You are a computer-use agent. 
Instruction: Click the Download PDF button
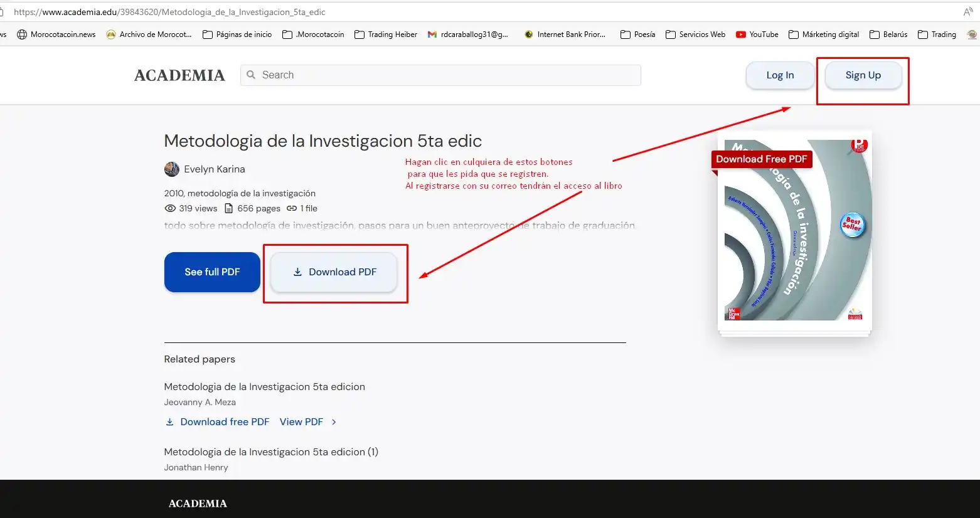[x=334, y=272]
